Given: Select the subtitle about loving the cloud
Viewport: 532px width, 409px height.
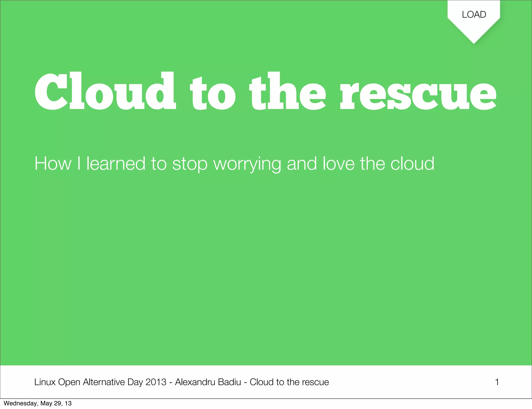Looking at the screenshot, I should coord(234,164).
